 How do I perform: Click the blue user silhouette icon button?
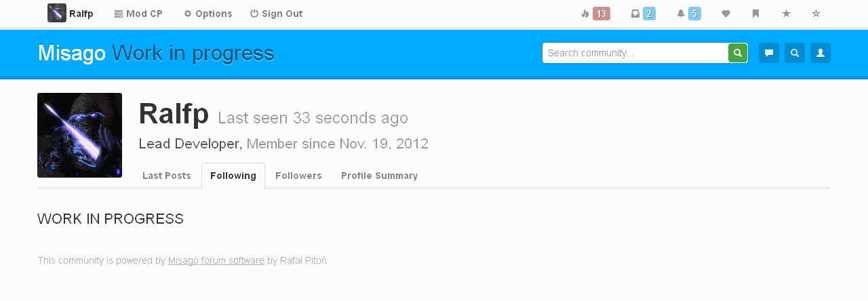click(x=821, y=53)
